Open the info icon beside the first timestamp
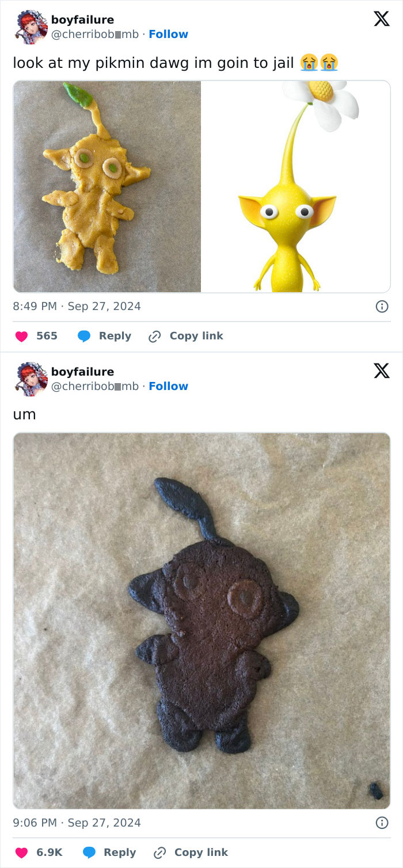The width and height of the screenshot is (403, 868). click(382, 306)
